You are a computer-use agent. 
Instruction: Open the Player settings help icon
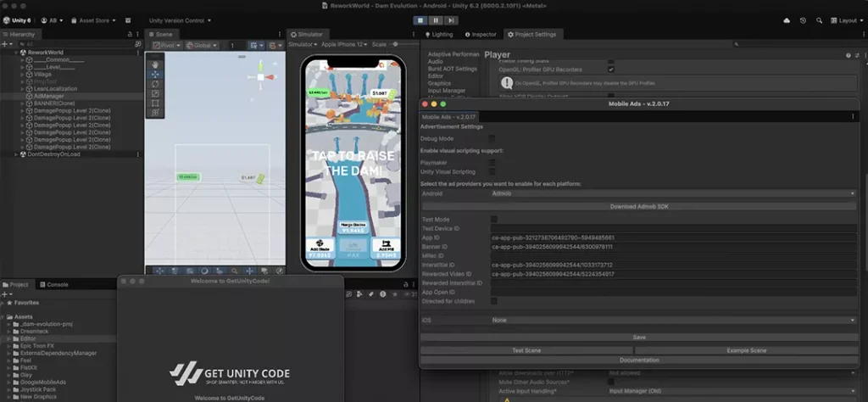click(x=848, y=55)
